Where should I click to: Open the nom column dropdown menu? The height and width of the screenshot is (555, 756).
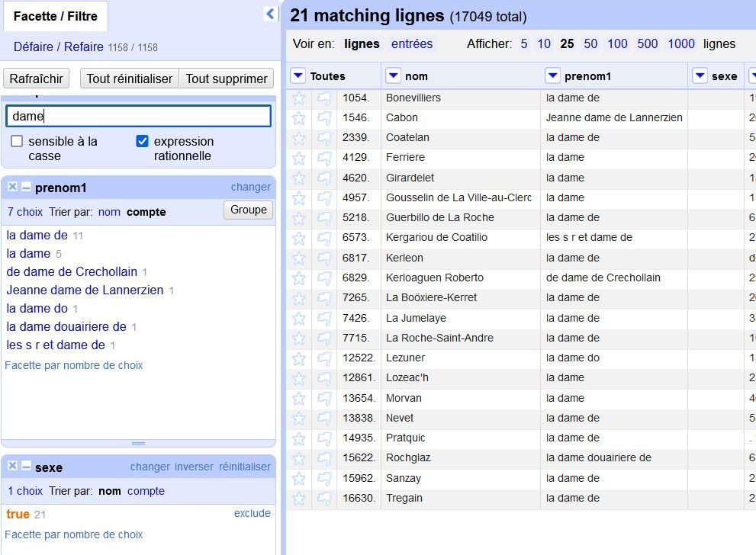click(394, 75)
